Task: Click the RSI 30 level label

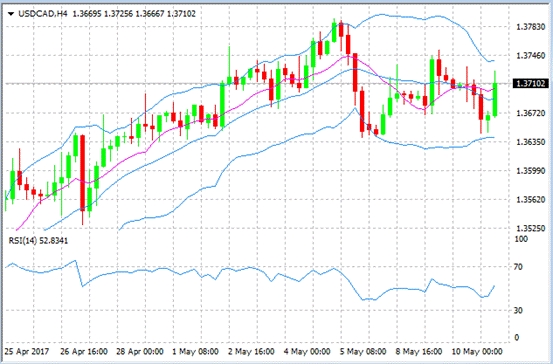Action: point(518,310)
